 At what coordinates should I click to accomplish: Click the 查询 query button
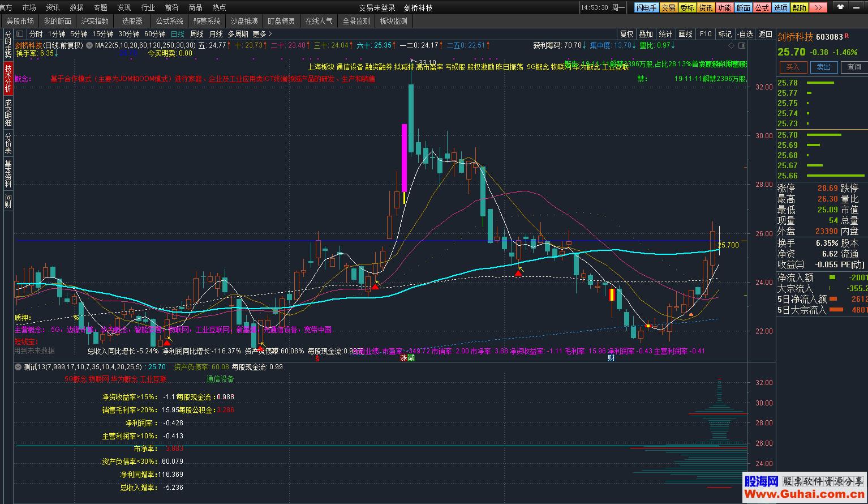(x=854, y=67)
